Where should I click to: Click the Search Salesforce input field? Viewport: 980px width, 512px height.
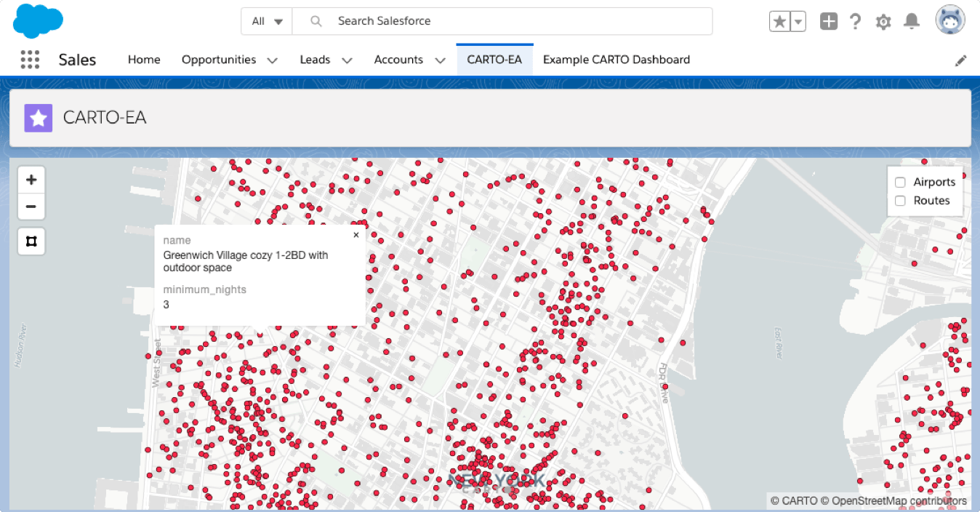point(502,21)
